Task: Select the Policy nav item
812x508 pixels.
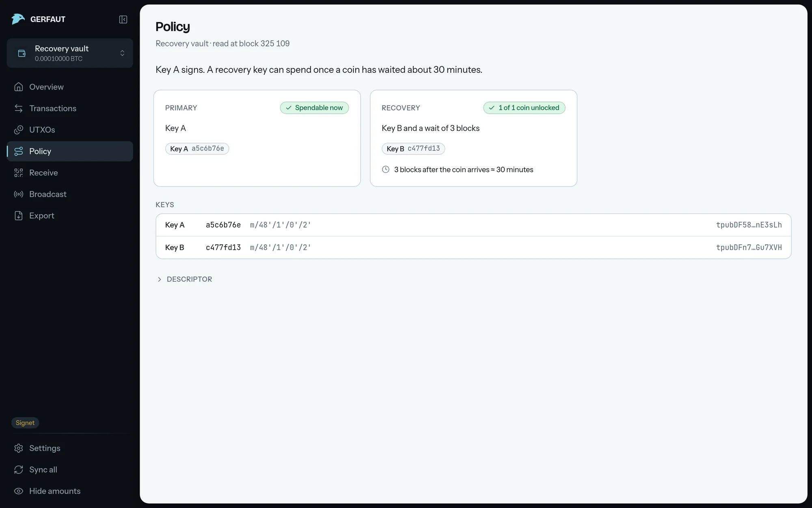Action: tap(70, 151)
